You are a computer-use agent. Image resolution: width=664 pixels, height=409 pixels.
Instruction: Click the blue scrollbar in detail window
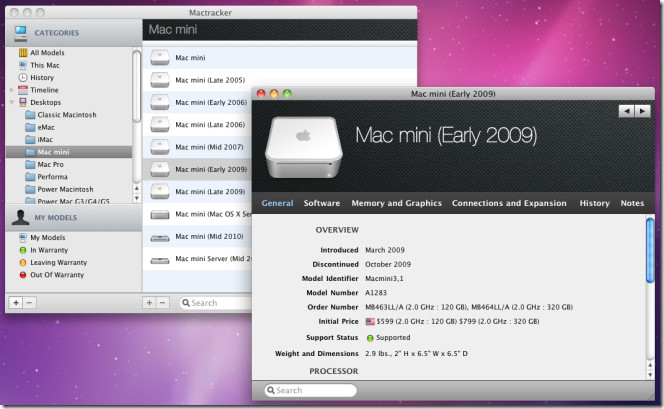(x=650, y=250)
